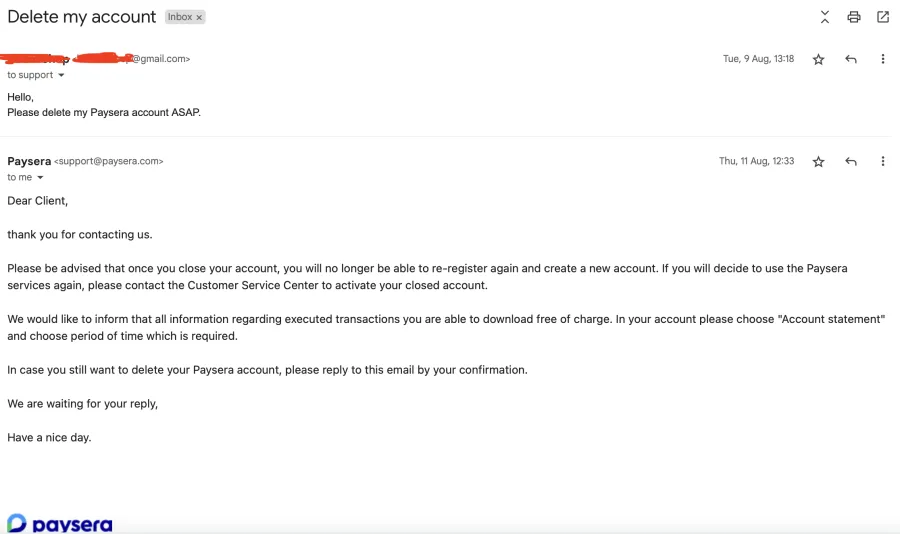Click the Paysera logo in the signature
This screenshot has width=900, height=534.
coord(60,524)
